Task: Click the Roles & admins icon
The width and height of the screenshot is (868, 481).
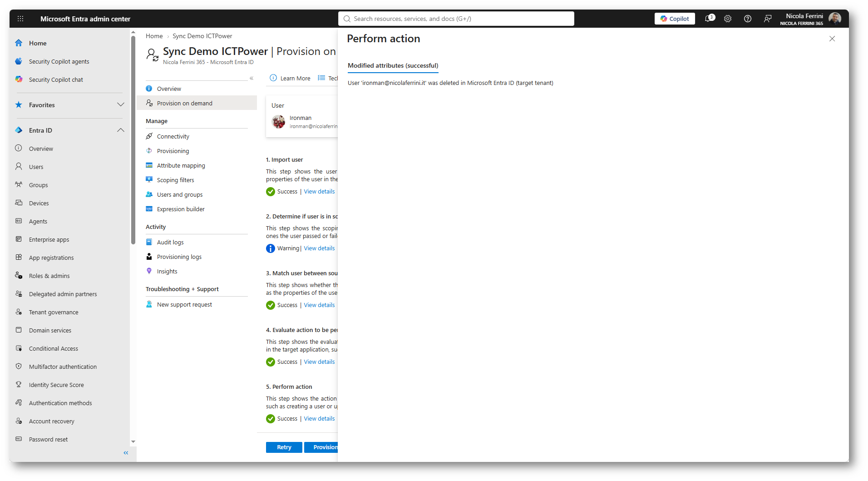Action: click(19, 276)
